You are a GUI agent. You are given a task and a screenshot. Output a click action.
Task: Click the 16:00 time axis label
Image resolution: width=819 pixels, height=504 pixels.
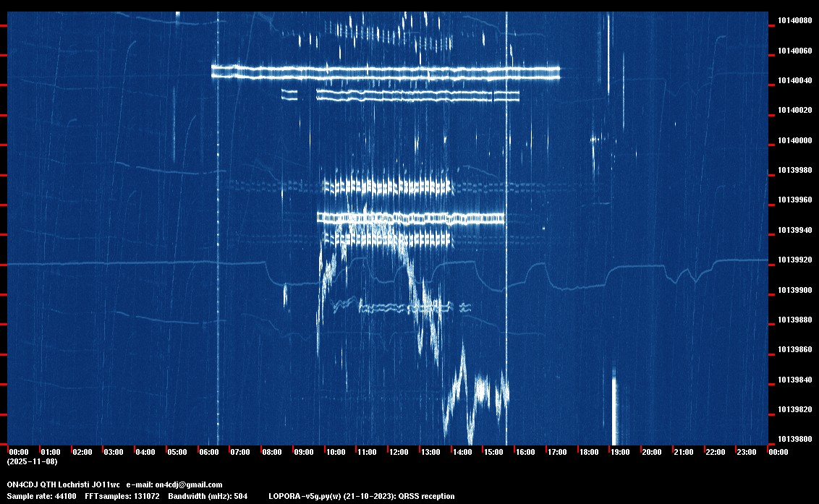coord(525,452)
